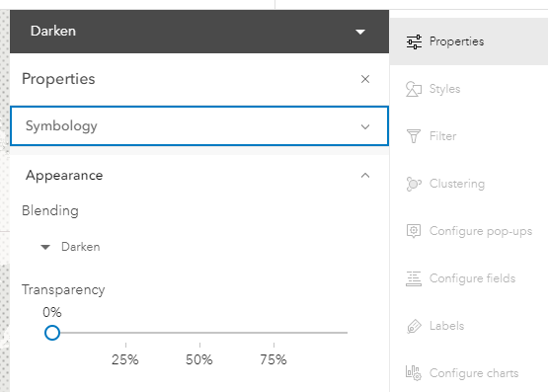Collapse the Appearance section chevron

tap(365, 176)
